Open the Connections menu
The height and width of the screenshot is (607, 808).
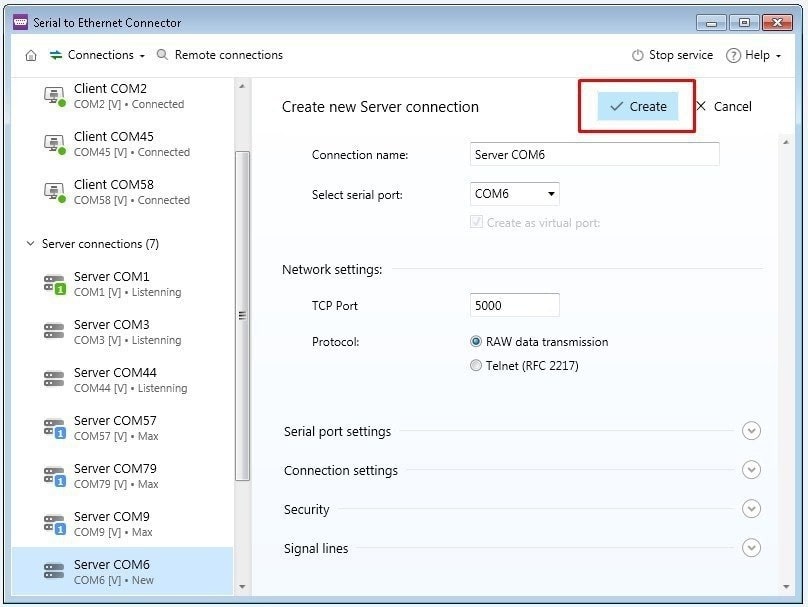click(97, 55)
